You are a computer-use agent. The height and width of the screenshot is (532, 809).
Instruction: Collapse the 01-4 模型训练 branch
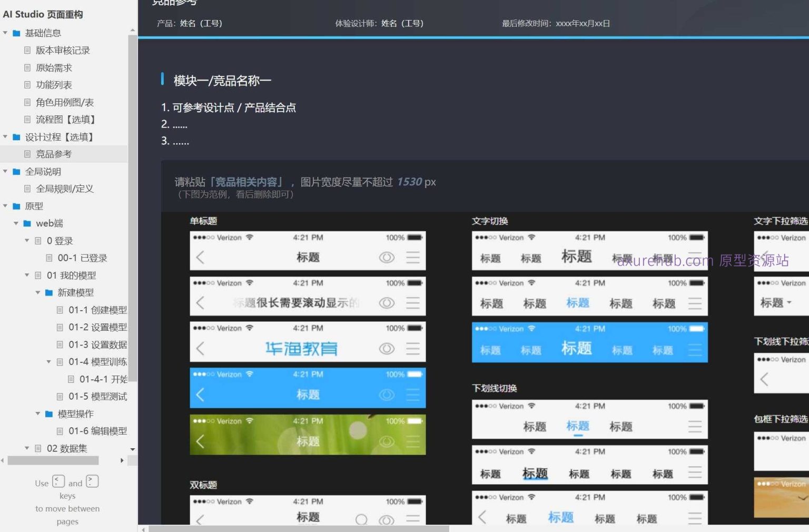click(x=49, y=362)
